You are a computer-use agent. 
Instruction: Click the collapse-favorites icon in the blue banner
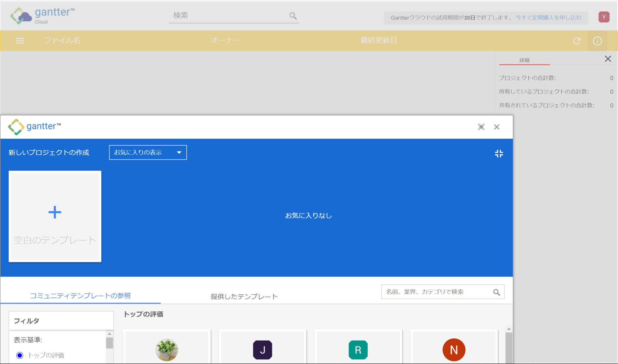tap(499, 153)
